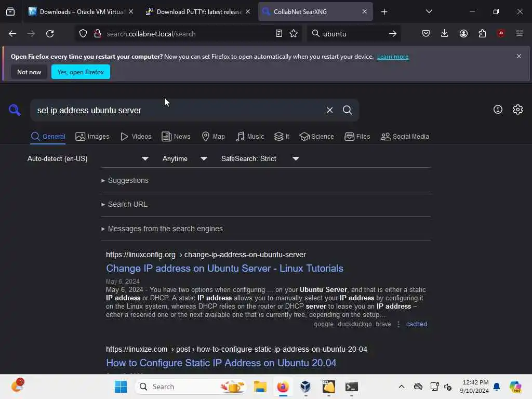Open the clock showing 12:42 PM

tap(474, 387)
